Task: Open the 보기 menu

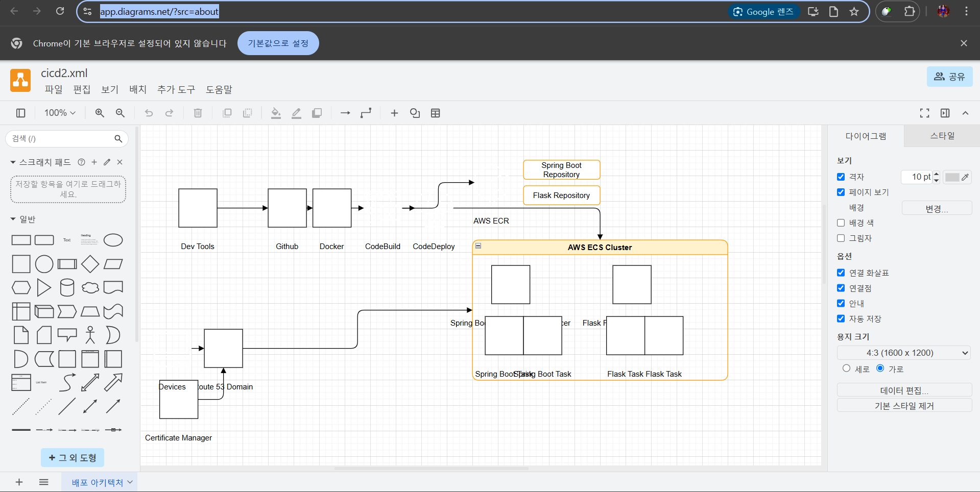Action: (x=110, y=89)
